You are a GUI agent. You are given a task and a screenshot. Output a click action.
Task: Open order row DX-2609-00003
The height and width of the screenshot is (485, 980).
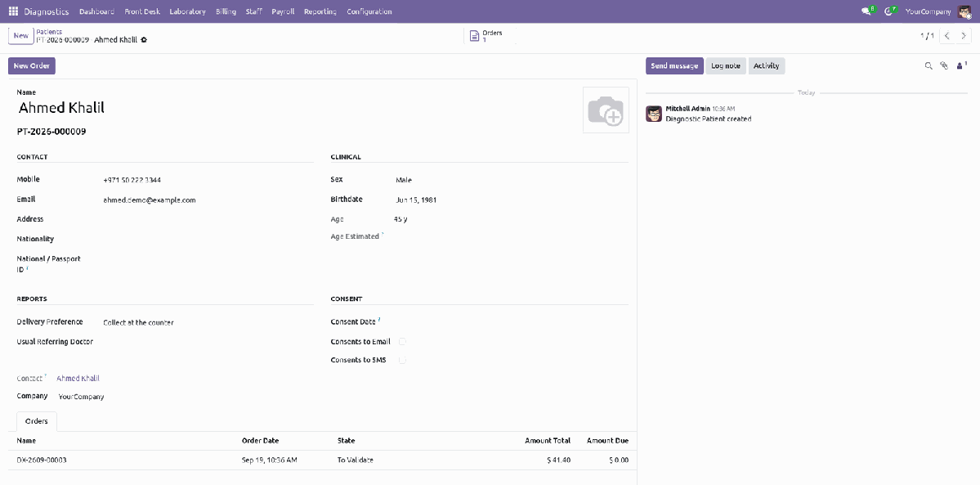[x=323, y=460]
